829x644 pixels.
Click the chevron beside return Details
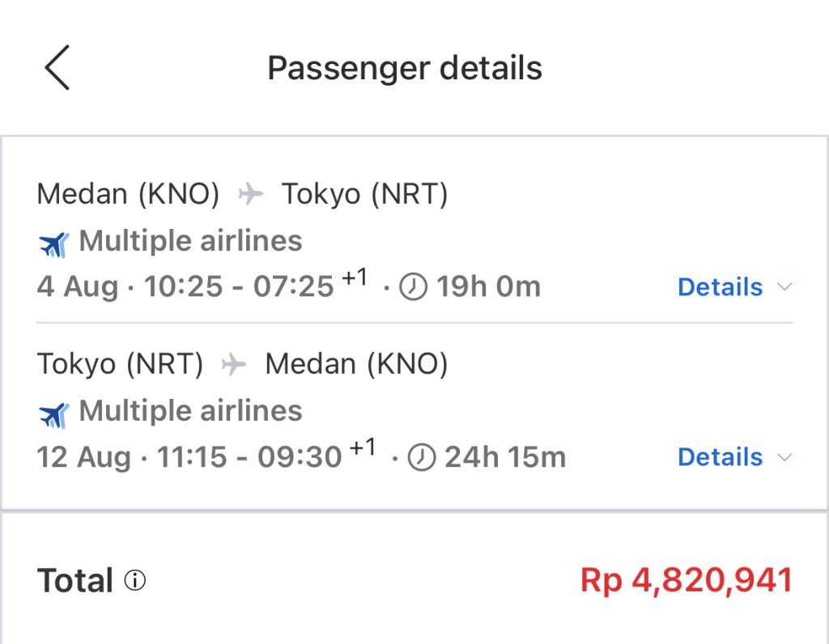coord(785,457)
